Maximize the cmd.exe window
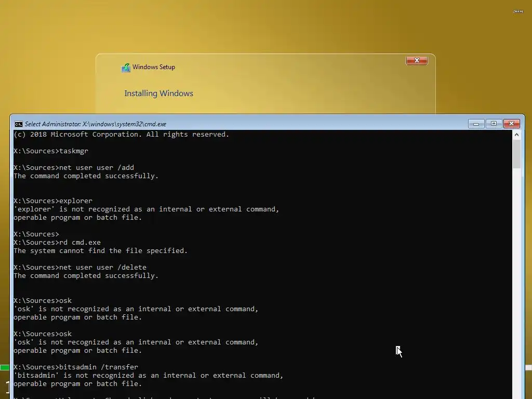The height and width of the screenshot is (399, 532). 494,124
